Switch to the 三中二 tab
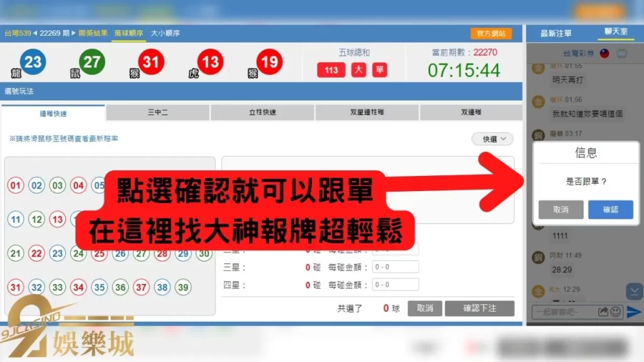Image resolution: width=644 pixels, height=362 pixels. (158, 112)
